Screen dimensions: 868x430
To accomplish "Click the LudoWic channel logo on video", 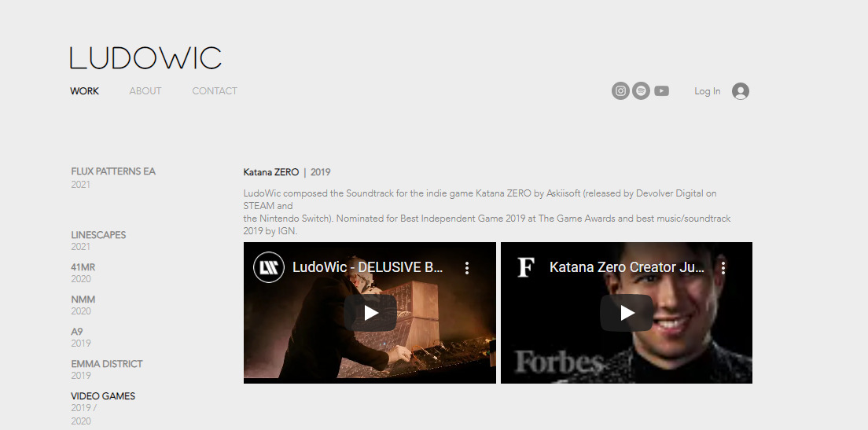I will 269,267.
